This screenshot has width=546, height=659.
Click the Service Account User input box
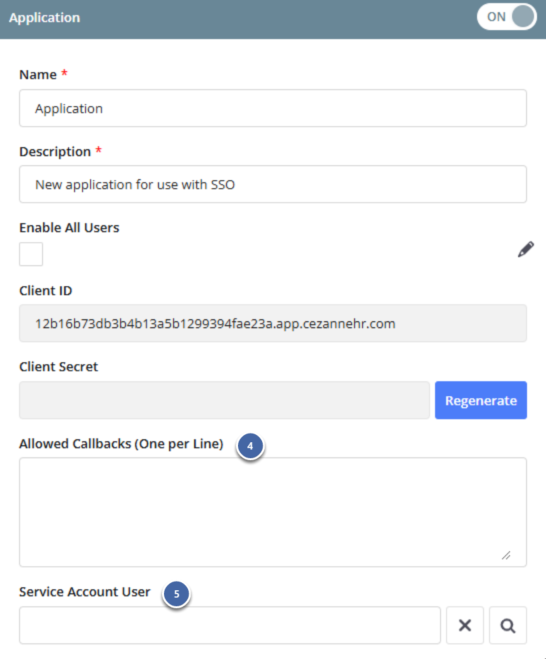(x=230, y=625)
